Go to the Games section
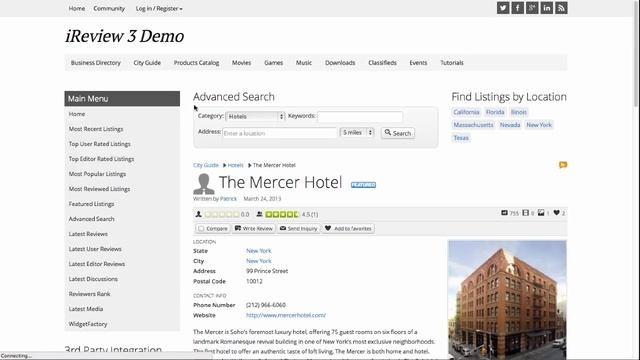The height and width of the screenshot is (360, 640). [273, 62]
